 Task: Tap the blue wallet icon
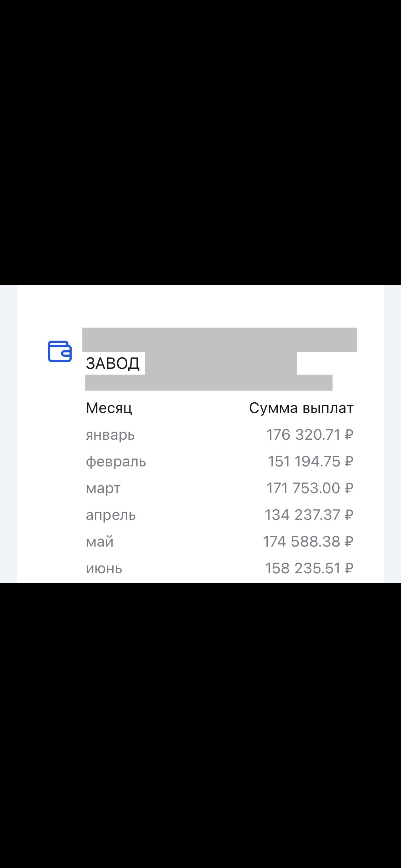[60, 351]
